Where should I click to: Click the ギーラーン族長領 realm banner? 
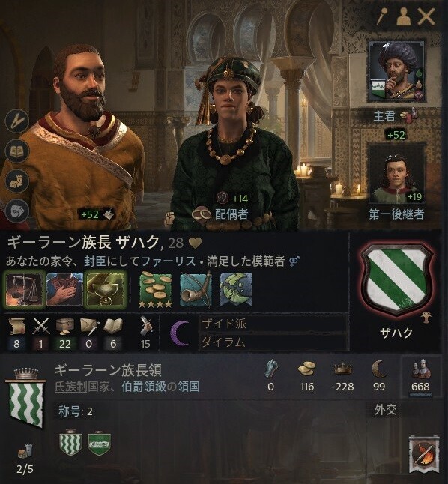[26, 398]
